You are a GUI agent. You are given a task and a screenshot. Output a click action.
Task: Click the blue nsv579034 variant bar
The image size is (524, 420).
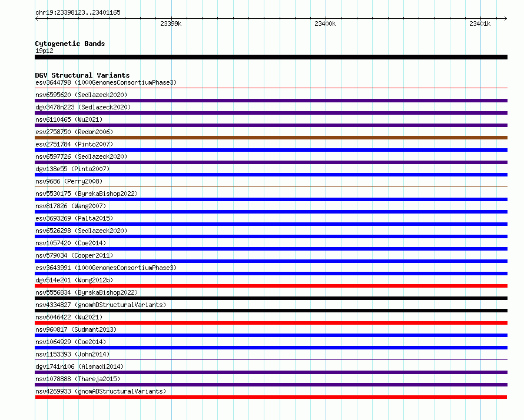271,261
